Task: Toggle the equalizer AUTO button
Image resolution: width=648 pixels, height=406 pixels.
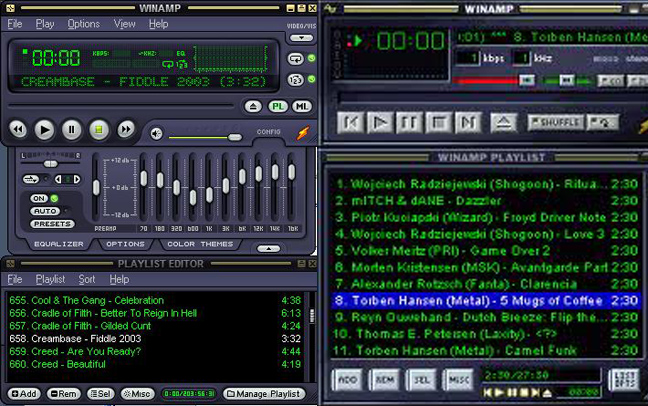Action: pyautogui.click(x=45, y=211)
